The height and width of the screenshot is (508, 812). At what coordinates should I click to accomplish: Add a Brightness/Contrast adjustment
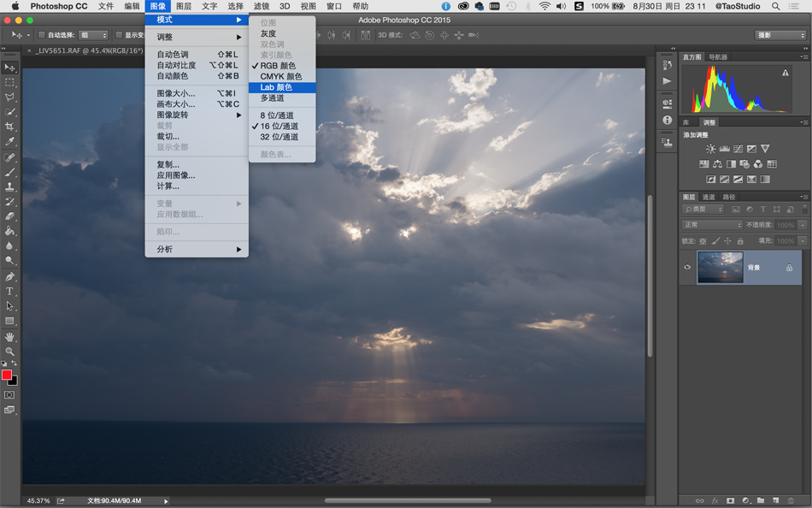[x=710, y=149]
